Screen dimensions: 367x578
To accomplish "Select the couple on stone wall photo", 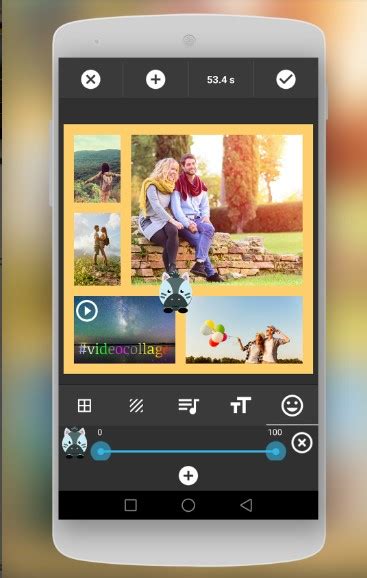I will coord(217,209).
